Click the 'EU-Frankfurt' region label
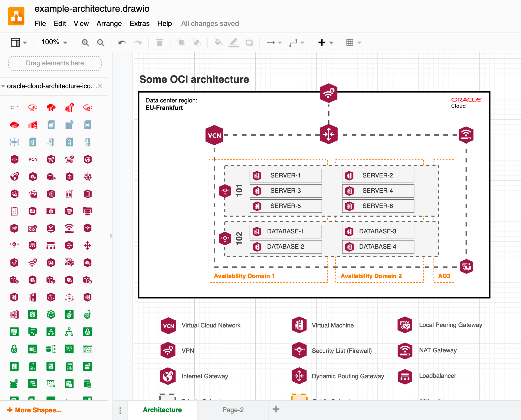The image size is (521, 420). (x=164, y=108)
